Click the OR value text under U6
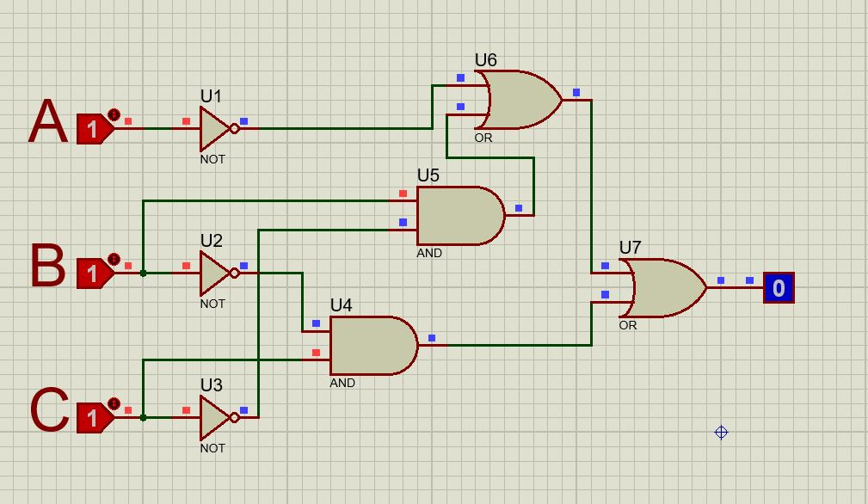This screenshot has width=868, height=504. click(483, 138)
